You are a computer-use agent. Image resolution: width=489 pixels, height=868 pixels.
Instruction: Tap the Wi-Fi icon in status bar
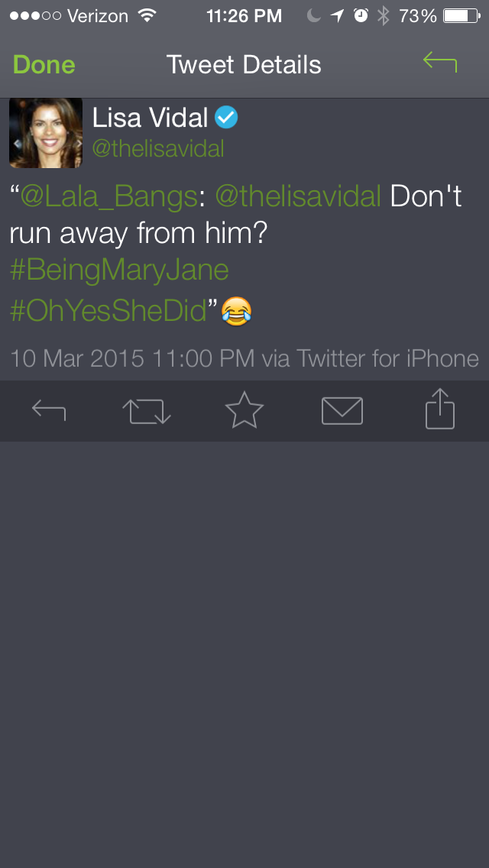147,15
